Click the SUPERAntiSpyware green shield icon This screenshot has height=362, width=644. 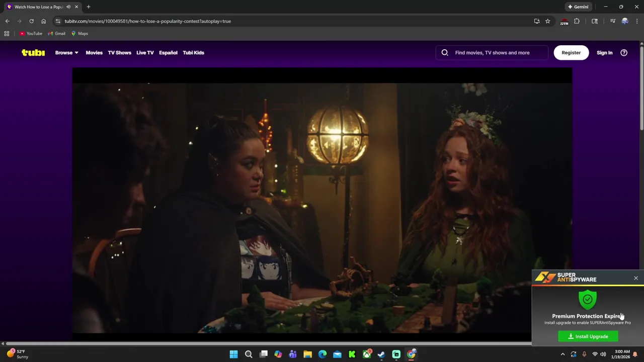[587, 300]
